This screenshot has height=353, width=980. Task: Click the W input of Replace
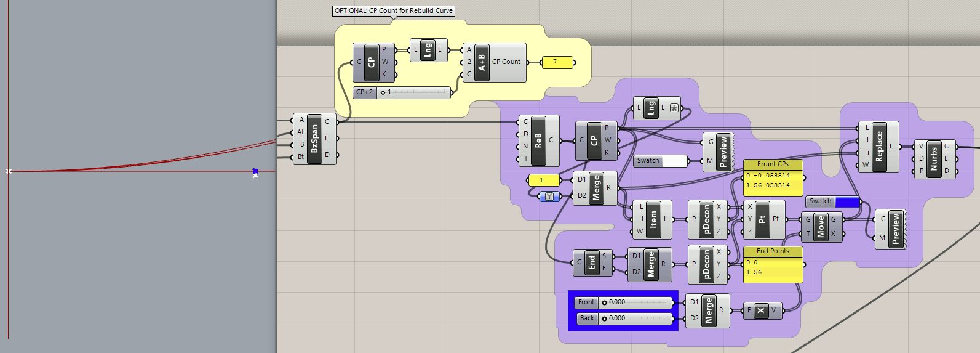coord(866,164)
